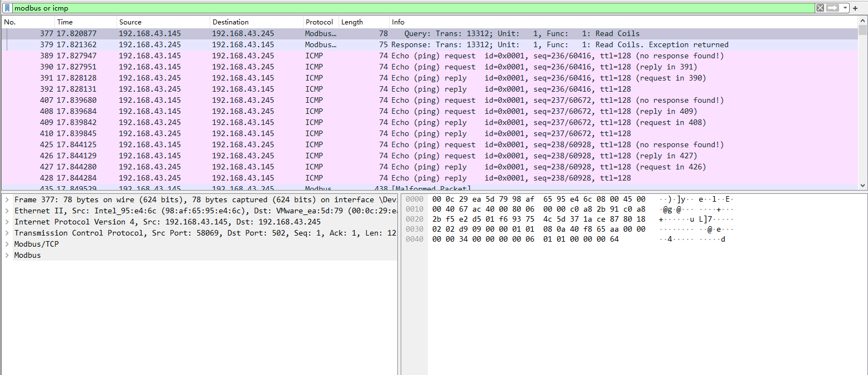This screenshot has width=868, height=375.
Task: Sort by the Source column header
Action: point(163,22)
